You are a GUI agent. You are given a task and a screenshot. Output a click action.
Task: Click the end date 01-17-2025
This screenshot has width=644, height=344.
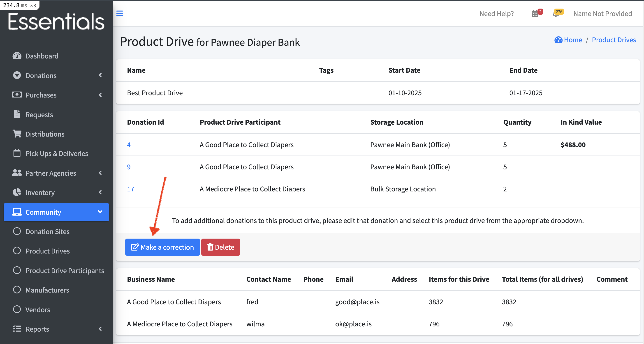526,93
